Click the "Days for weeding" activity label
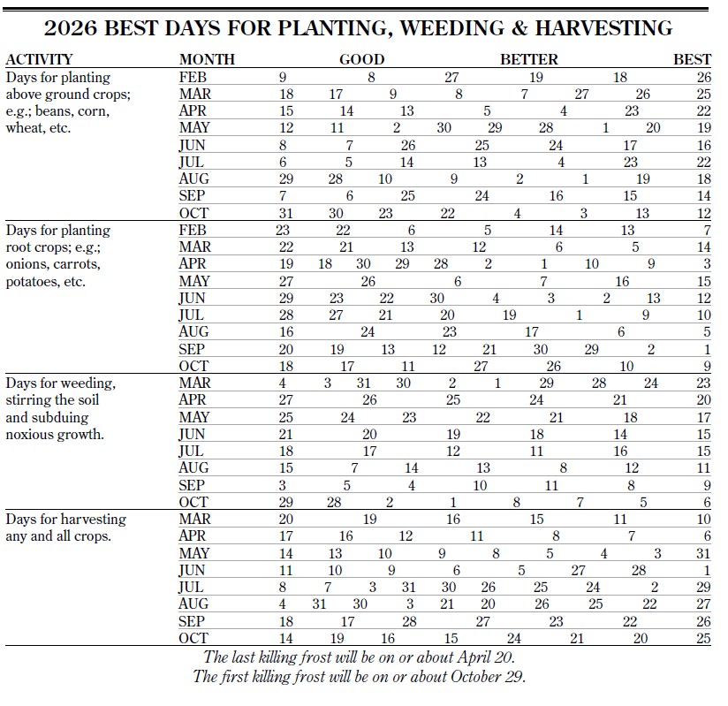The width and height of the screenshot is (728, 706). tap(61, 383)
